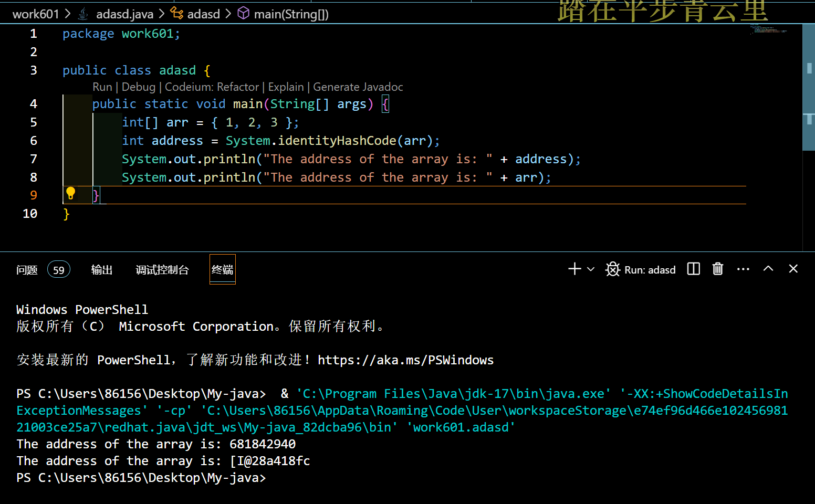This screenshot has width=815, height=504.
Task: Click the method cube icon in breadcrumb
Action: (243, 13)
